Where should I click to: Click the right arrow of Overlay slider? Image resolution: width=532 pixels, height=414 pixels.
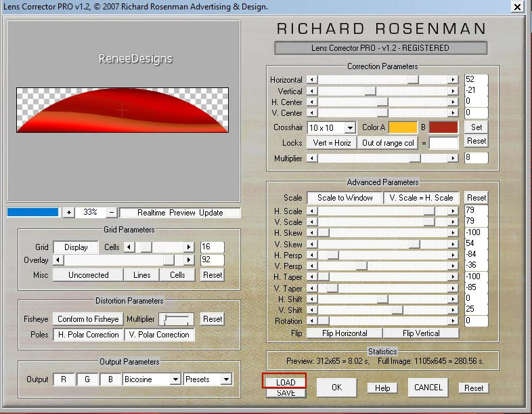click(x=189, y=260)
